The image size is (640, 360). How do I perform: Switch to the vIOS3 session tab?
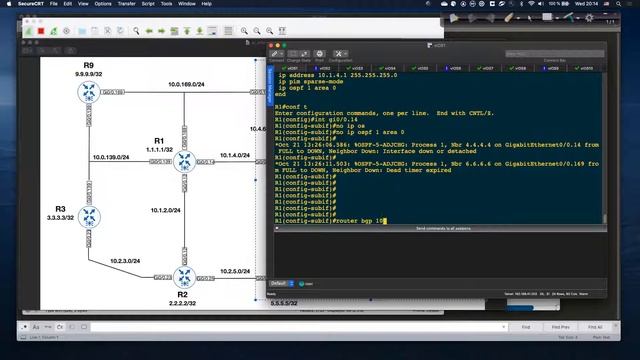(x=355, y=68)
